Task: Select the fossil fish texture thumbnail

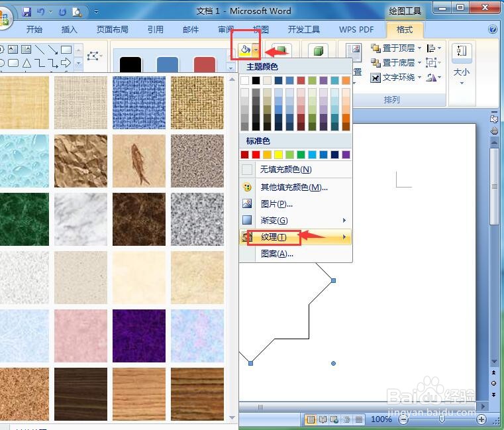Action: click(139, 161)
